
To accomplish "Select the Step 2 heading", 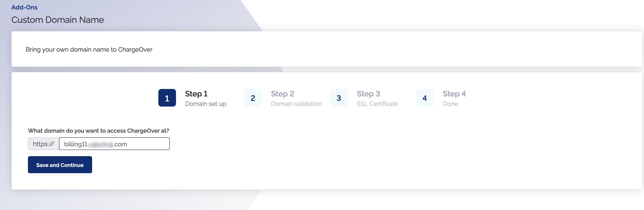I will pos(283,94).
